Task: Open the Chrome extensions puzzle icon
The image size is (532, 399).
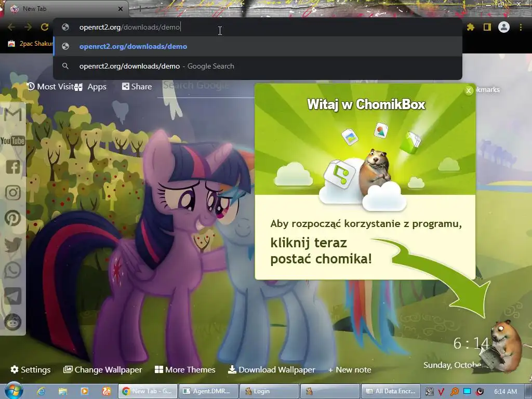Action: 471,27
